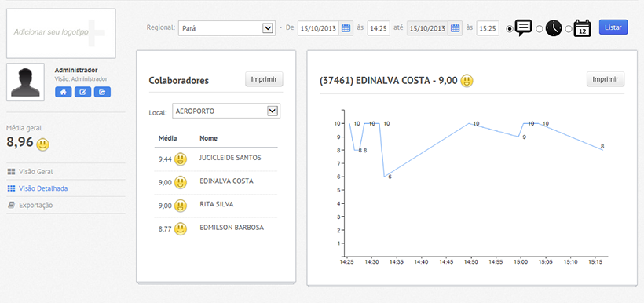Open the start date calendar picker
The image size is (644, 303).
(346, 28)
